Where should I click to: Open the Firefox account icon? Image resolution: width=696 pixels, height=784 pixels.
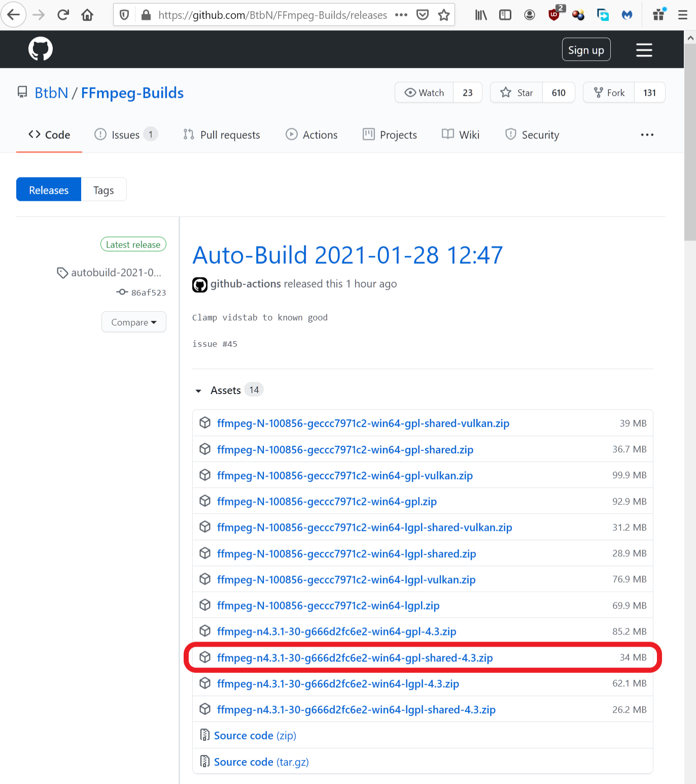(x=530, y=15)
